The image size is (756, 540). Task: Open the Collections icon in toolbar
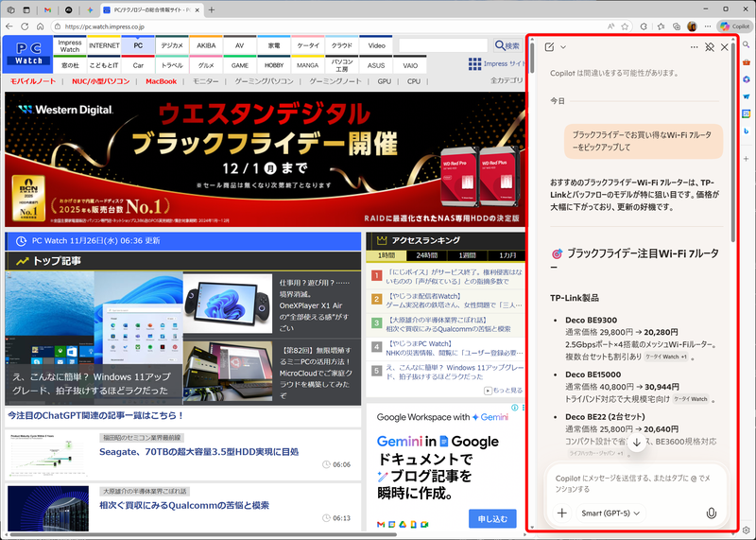tap(677, 26)
